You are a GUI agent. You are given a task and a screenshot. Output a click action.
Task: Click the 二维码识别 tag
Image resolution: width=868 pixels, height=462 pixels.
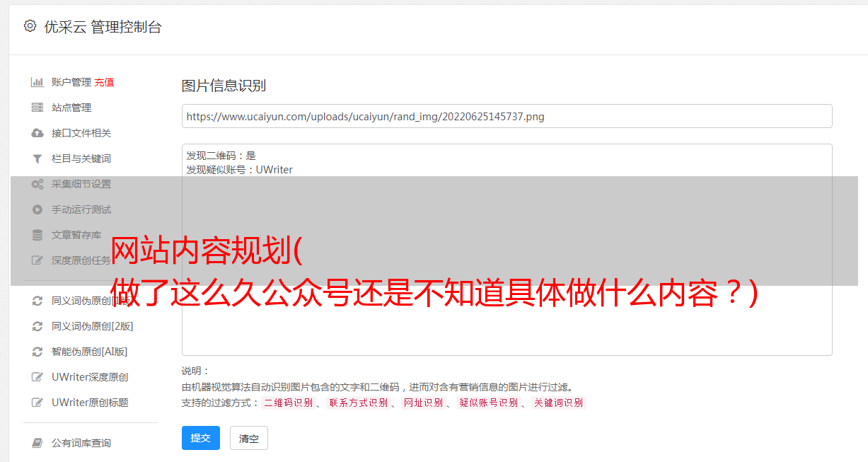coord(288,403)
